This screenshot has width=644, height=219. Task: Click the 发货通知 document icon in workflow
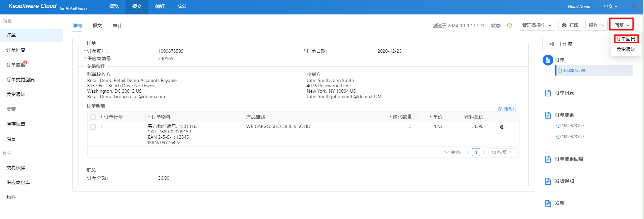tap(548, 181)
